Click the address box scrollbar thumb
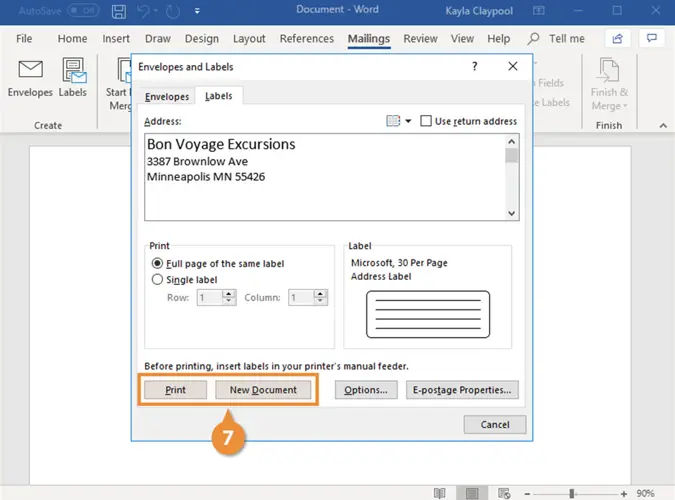The width and height of the screenshot is (675, 500). click(x=511, y=155)
